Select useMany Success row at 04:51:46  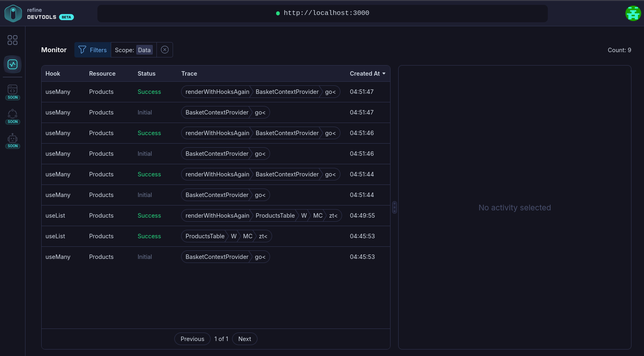[x=216, y=133]
